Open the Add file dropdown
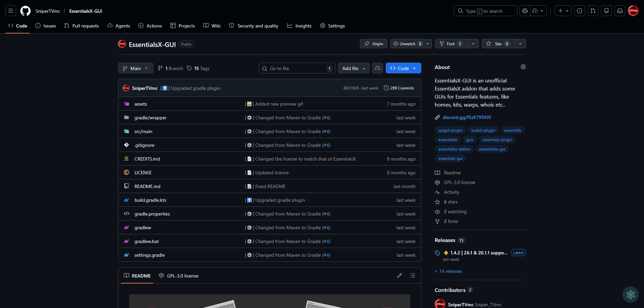The image size is (644, 308). [x=354, y=68]
